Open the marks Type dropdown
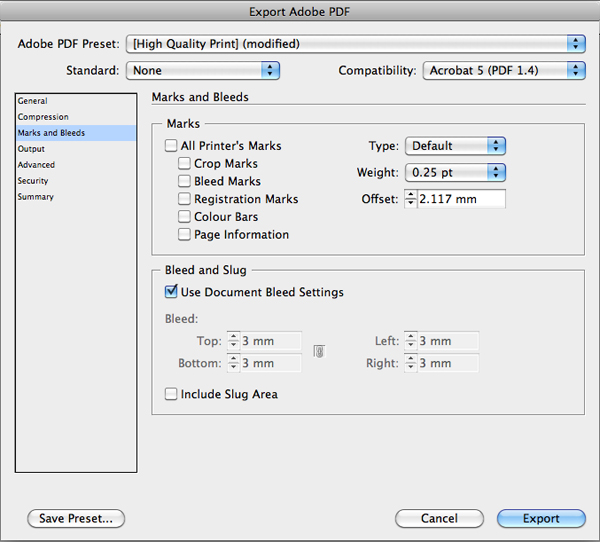Image resolution: width=600 pixels, height=542 pixels. tap(455, 146)
